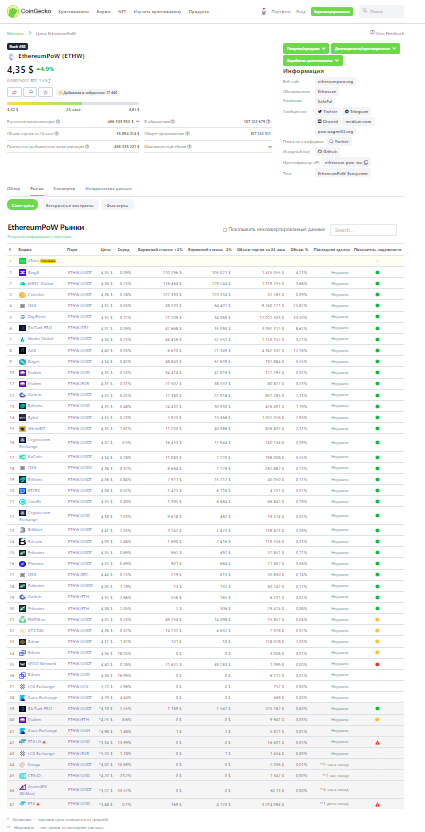Image resolution: width=425 pixels, height=832 pixels.
Task: Open the Twitter community chip
Action: [327, 111]
